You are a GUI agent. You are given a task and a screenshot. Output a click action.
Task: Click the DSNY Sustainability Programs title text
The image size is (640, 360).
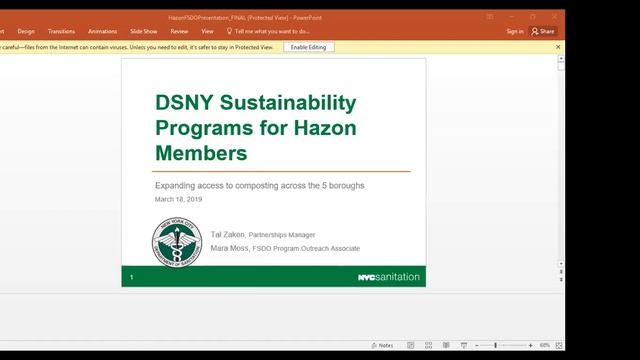[256, 128]
